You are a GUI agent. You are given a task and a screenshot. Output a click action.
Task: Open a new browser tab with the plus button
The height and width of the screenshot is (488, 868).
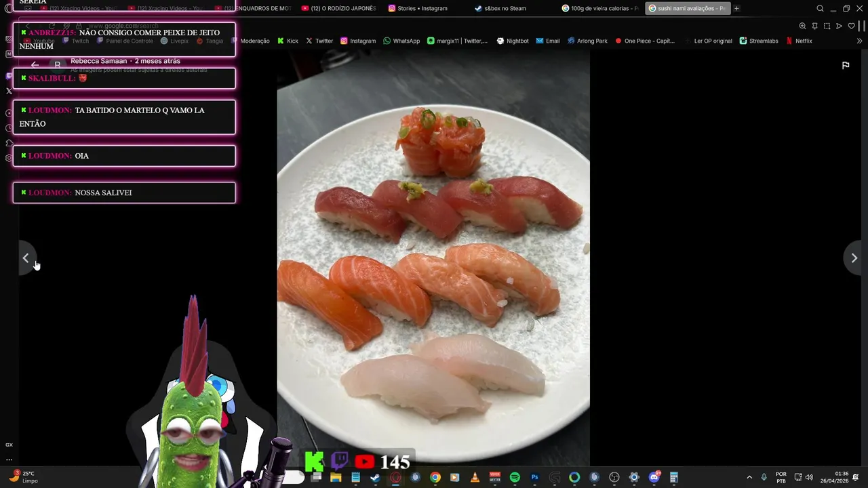click(x=736, y=9)
